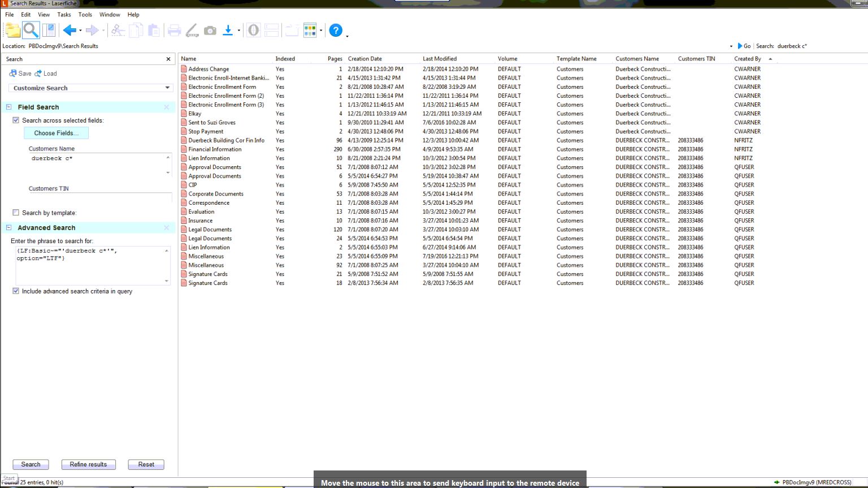868x488 pixels.
Task: Click the Save search icon
Action: coord(13,74)
